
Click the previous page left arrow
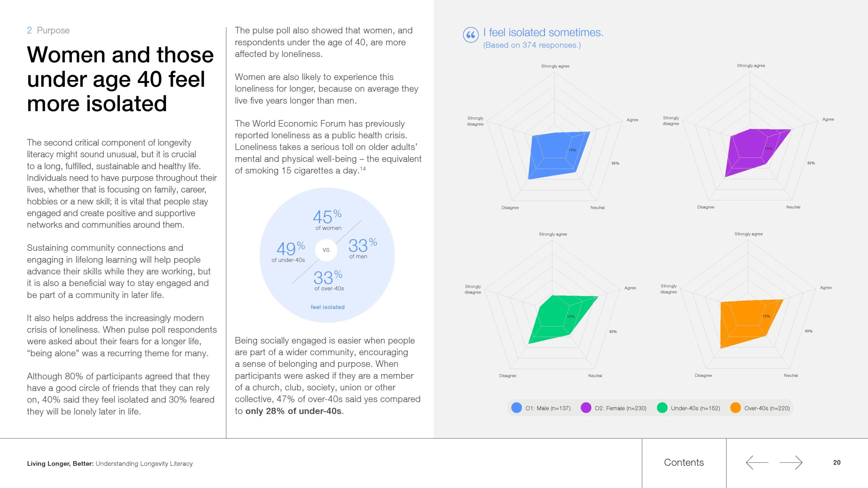point(757,463)
